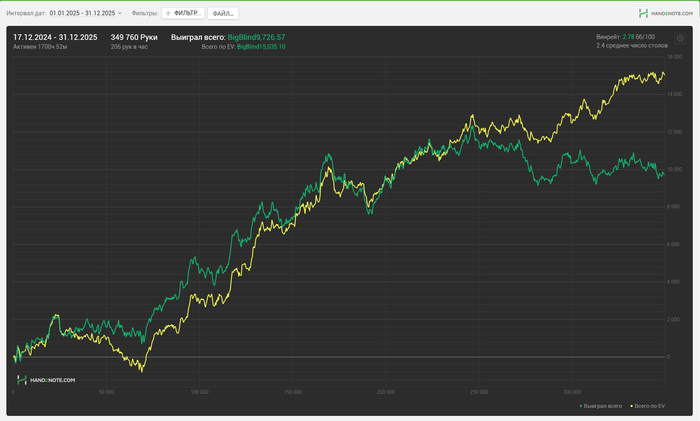Open the graph settings gear icon
This screenshot has width=700, height=421.
point(680,38)
